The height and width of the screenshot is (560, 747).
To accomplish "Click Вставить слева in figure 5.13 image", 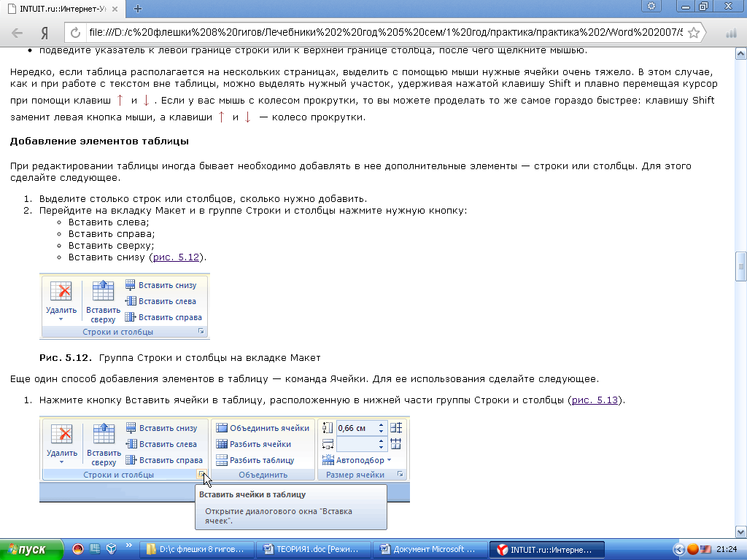I will click(161, 444).
